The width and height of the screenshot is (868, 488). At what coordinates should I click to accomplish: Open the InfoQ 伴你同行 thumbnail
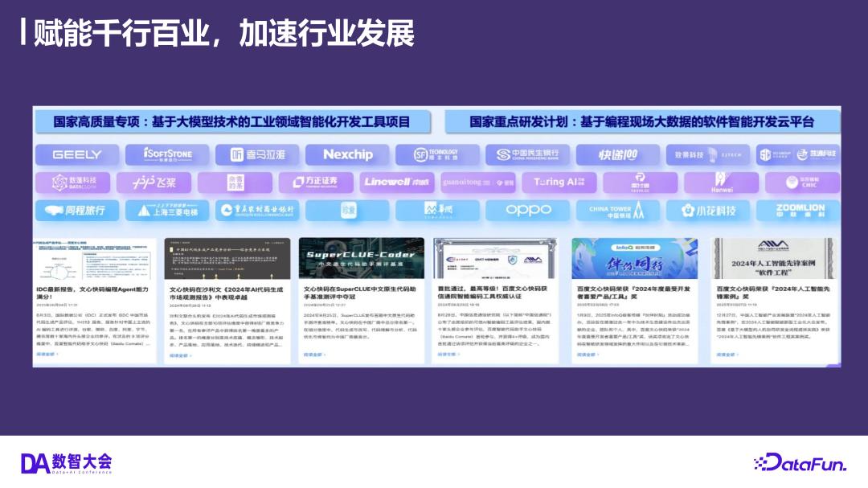[x=634, y=259]
